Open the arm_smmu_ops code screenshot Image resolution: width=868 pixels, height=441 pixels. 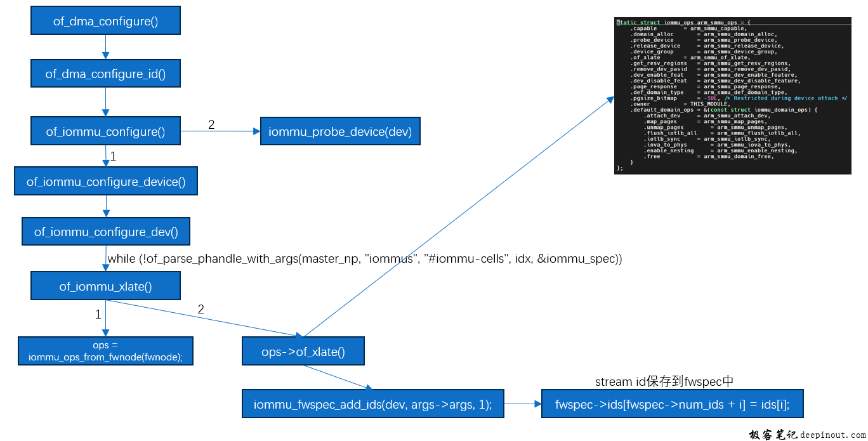pyautogui.click(x=732, y=96)
